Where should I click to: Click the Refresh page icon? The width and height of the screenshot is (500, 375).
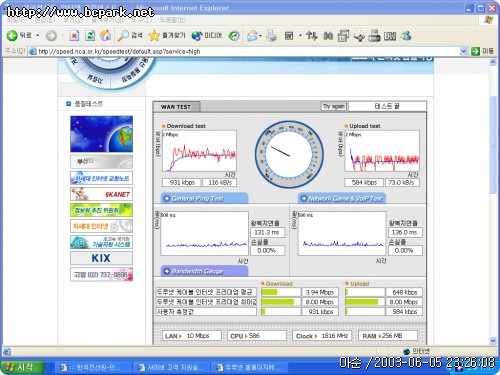click(90, 35)
